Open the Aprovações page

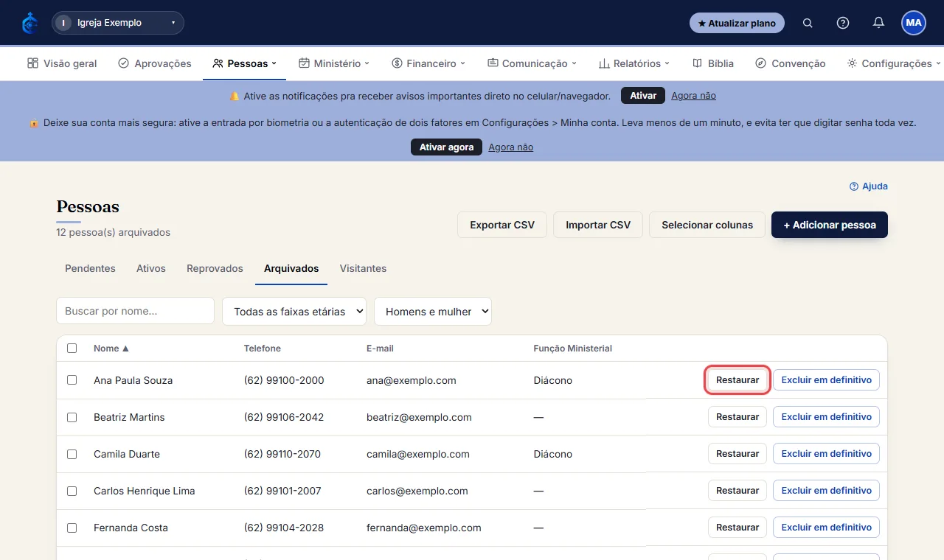click(155, 63)
